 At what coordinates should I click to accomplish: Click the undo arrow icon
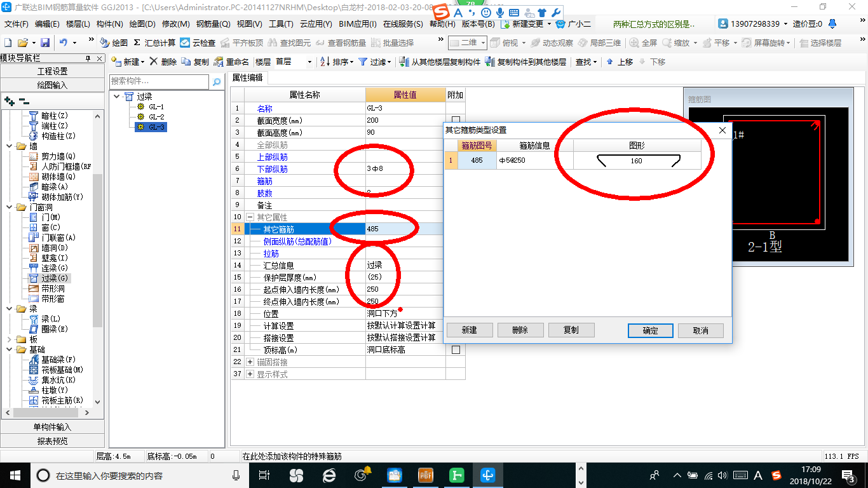coord(64,43)
